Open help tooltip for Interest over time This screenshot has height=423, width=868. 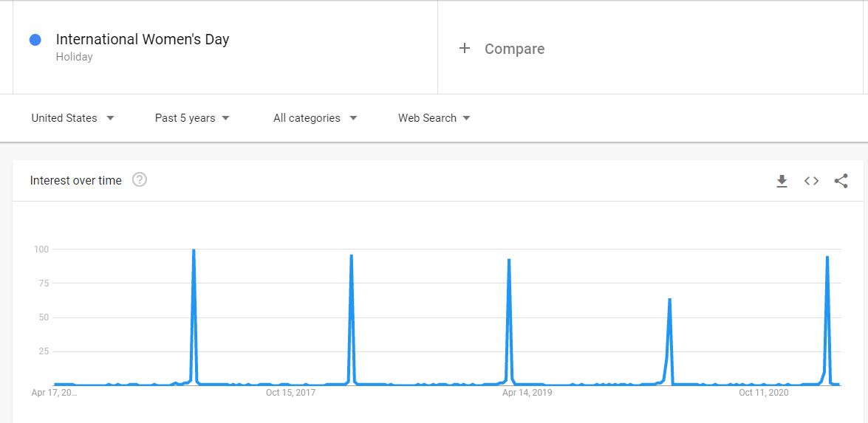[x=140, y=179]
